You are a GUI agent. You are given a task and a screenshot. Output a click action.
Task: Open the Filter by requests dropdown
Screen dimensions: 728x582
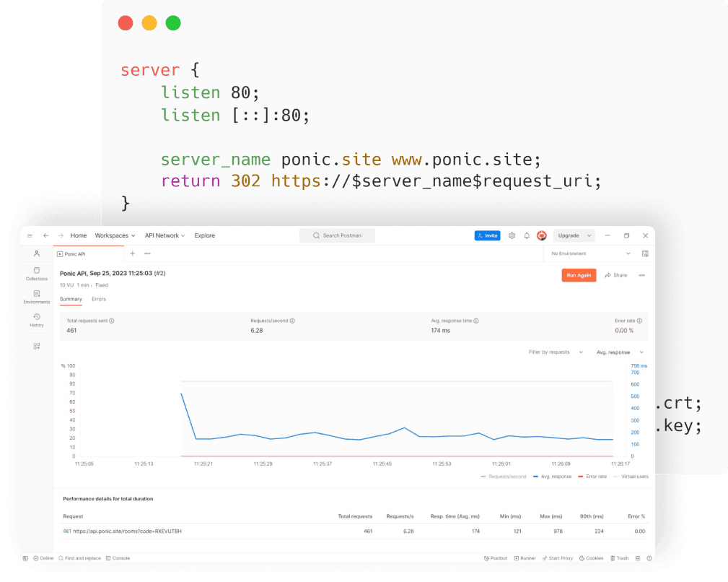(556, 352)
